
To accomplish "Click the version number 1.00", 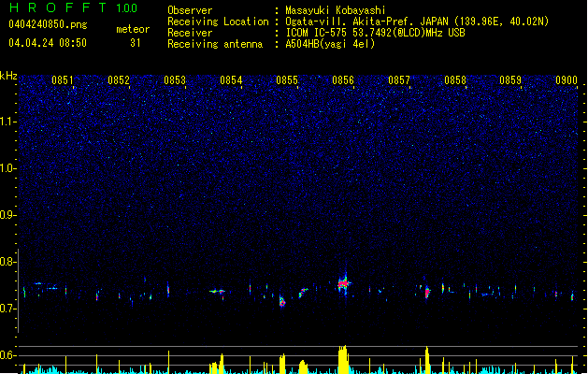I will [127, 8].
